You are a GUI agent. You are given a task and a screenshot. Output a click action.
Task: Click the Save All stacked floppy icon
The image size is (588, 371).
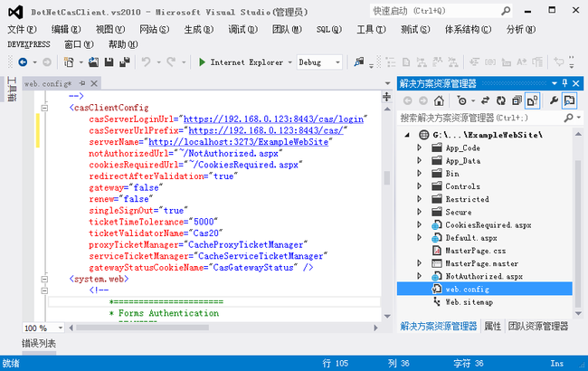click(x=125, y=62)
